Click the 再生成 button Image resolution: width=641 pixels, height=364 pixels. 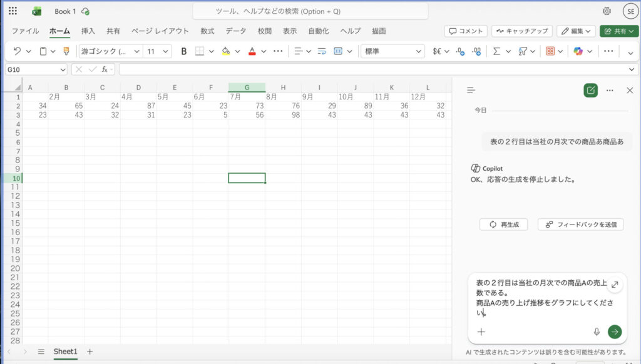[x=503, y=225]
